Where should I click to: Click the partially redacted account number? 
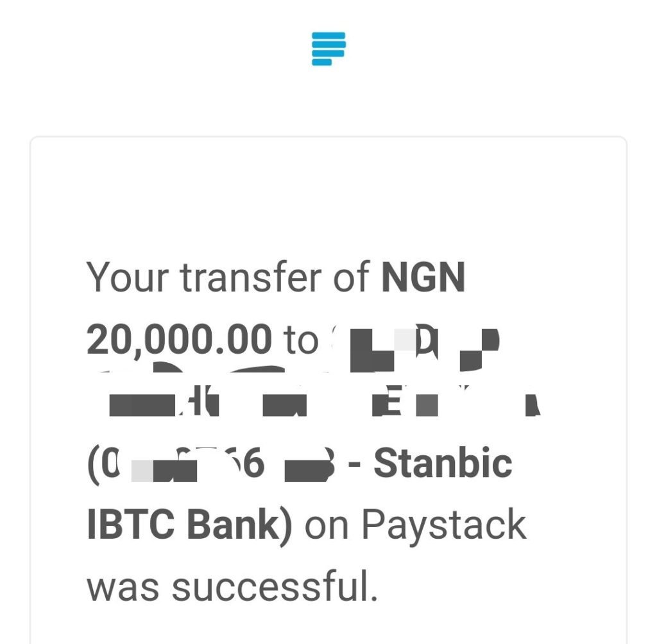[x=211, y=464]
